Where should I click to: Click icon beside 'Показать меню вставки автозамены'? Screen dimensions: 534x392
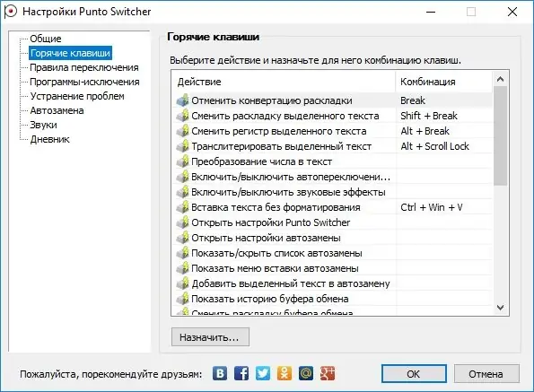183,268
